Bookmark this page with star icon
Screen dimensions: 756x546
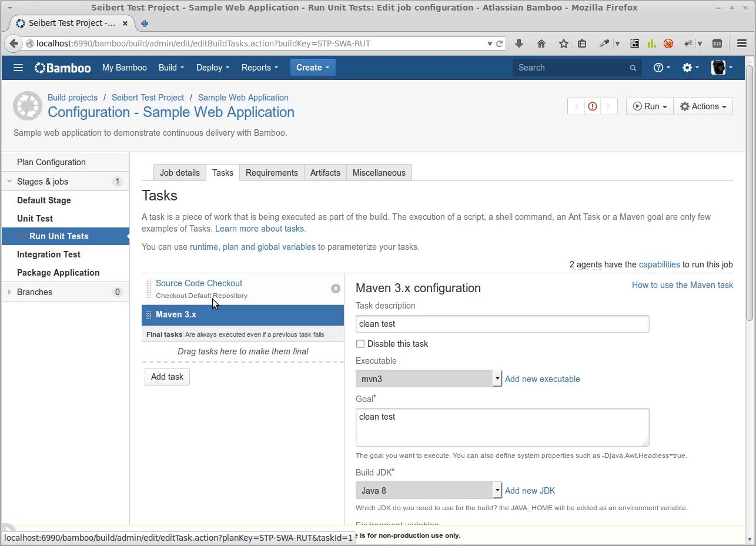[564, 43]
